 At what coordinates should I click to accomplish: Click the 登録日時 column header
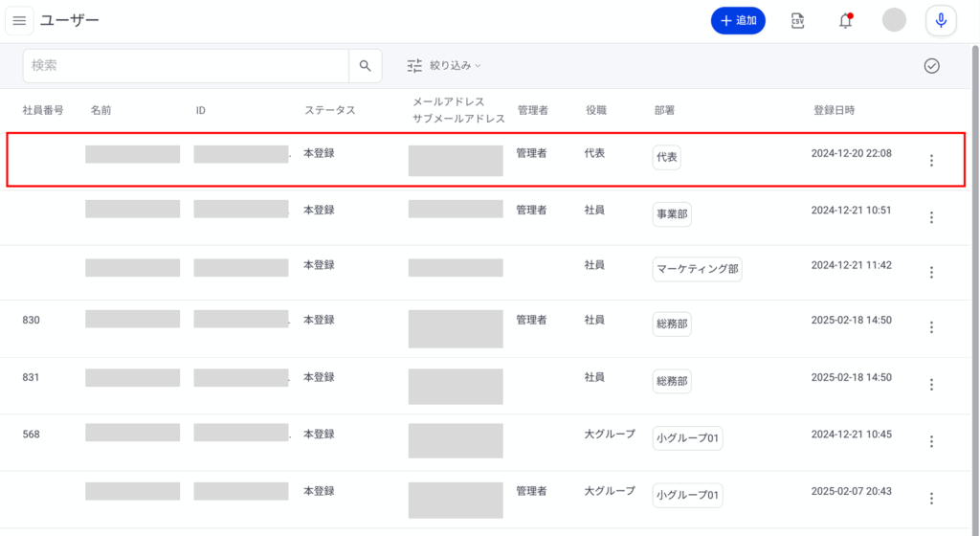pyautogui.click(x=834, y=110)
